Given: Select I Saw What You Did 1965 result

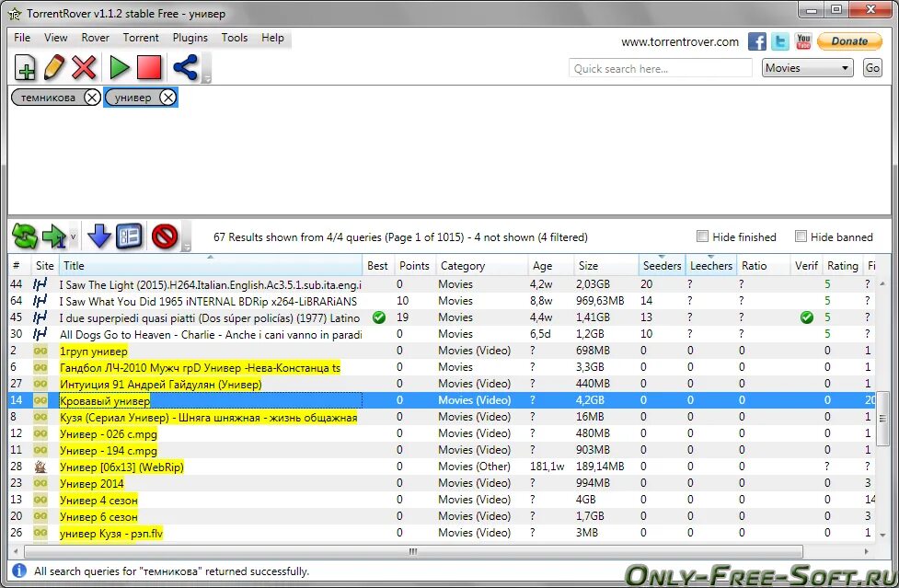Looking at the screenshot, I should point(208,302).
